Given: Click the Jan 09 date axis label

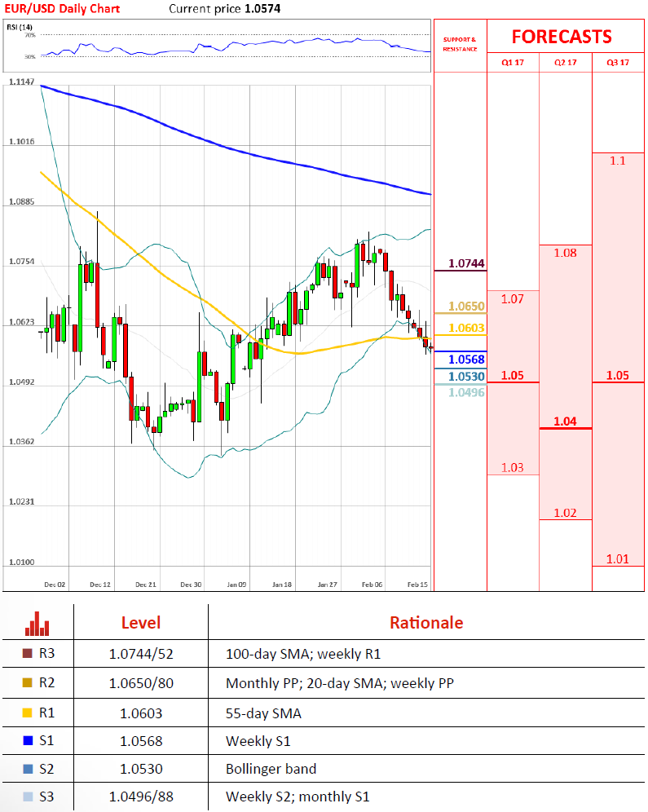Looking at the screenshot, I should pyautogui.click(x=236, y=585).
